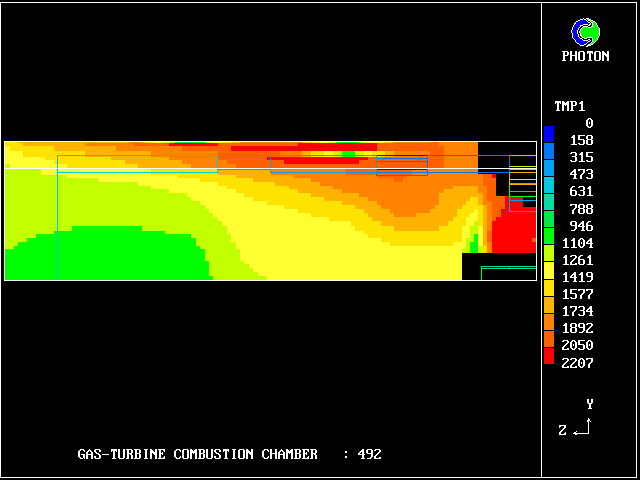
Task: Click the legend value label 1104
Action: coord(578,243)
